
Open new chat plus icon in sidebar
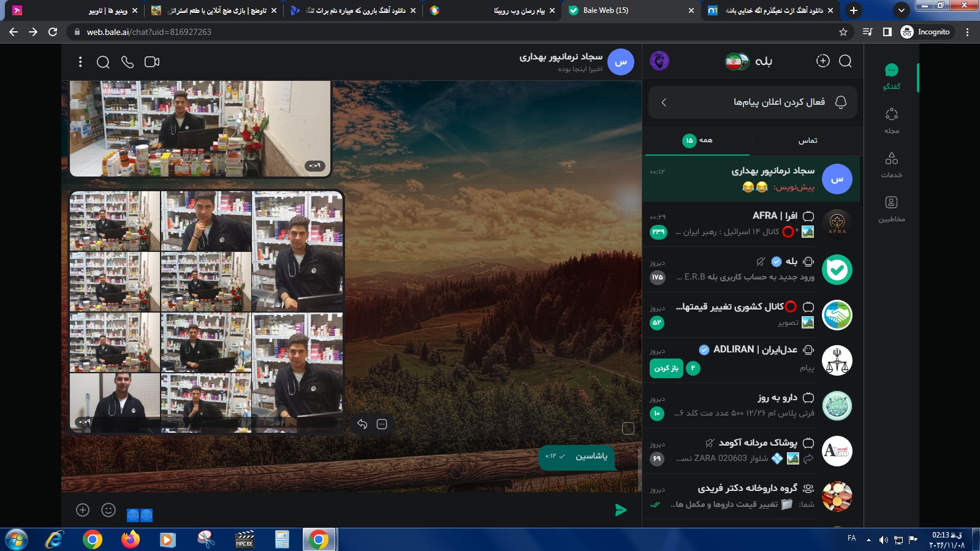[x=823, y=61]
